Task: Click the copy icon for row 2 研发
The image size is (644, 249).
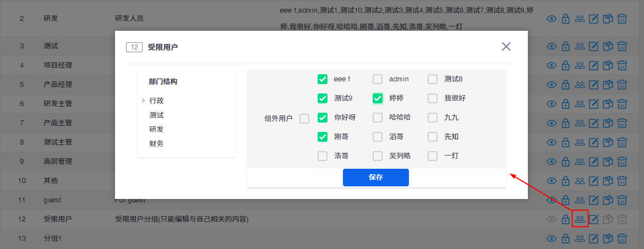Action: point(608,19)
